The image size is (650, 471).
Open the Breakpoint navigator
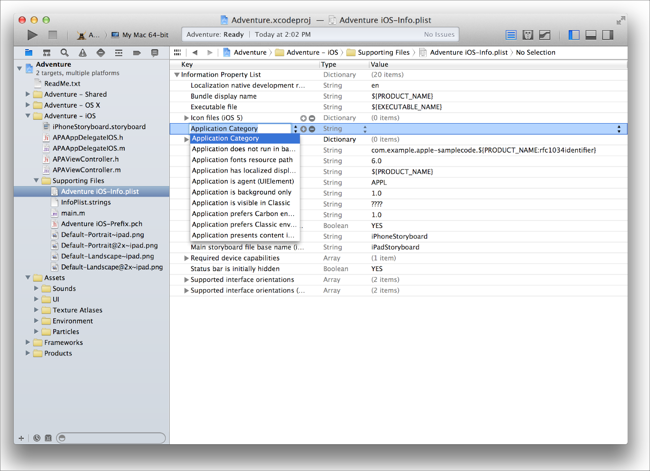point(137,53)
